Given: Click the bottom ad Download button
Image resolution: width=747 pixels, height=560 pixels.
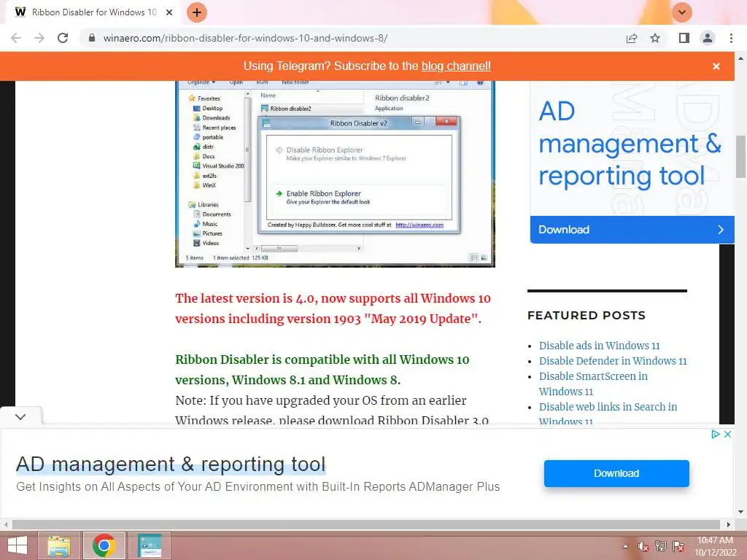Looking at the screenshot, I should coord(616,473).
